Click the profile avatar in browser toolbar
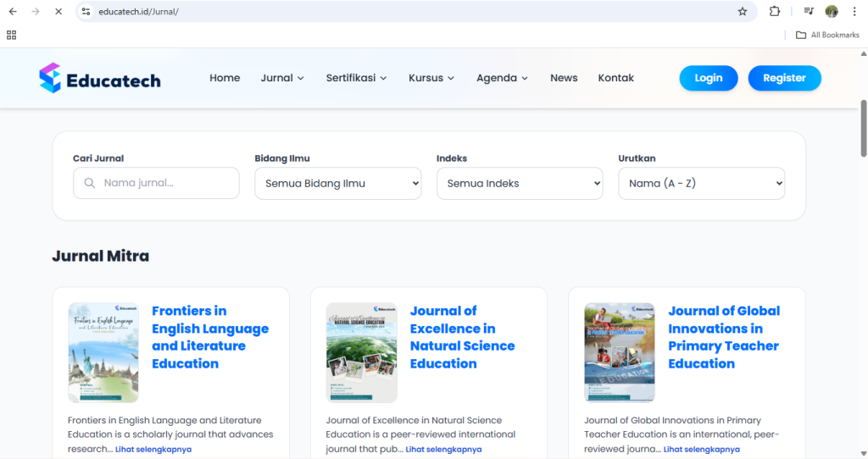This screenshot has width=868, height=459. (x=832, y=12)
